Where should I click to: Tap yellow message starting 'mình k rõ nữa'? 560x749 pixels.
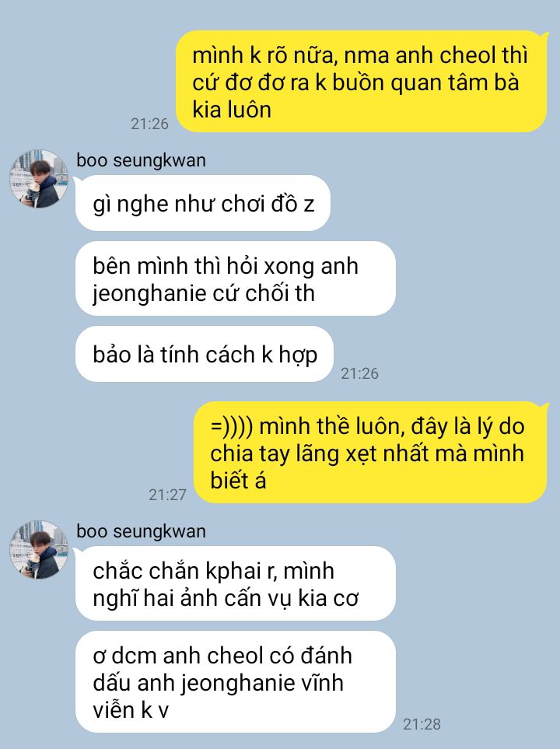point(362,81)
